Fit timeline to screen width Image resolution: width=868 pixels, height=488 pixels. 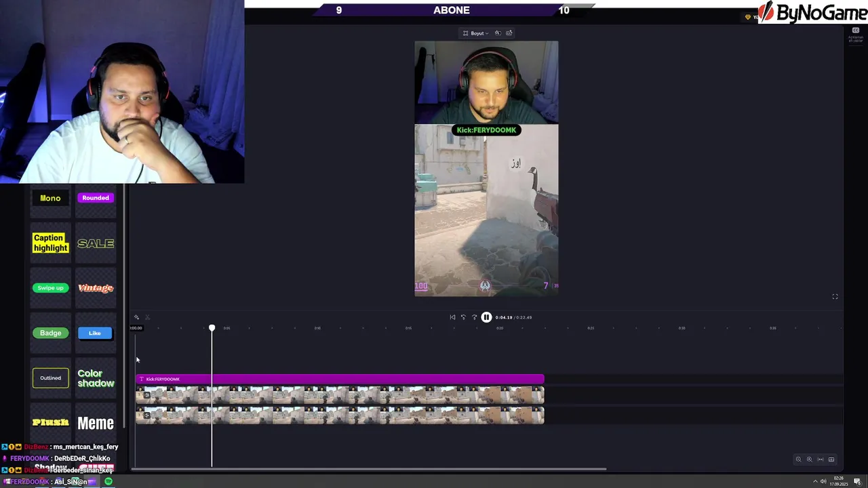click(820, 460)
